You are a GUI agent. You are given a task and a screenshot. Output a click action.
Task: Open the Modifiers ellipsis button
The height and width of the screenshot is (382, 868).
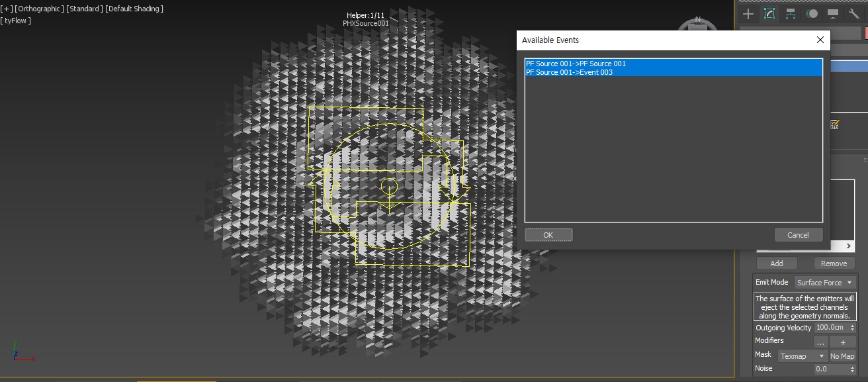tap(820, 342)
